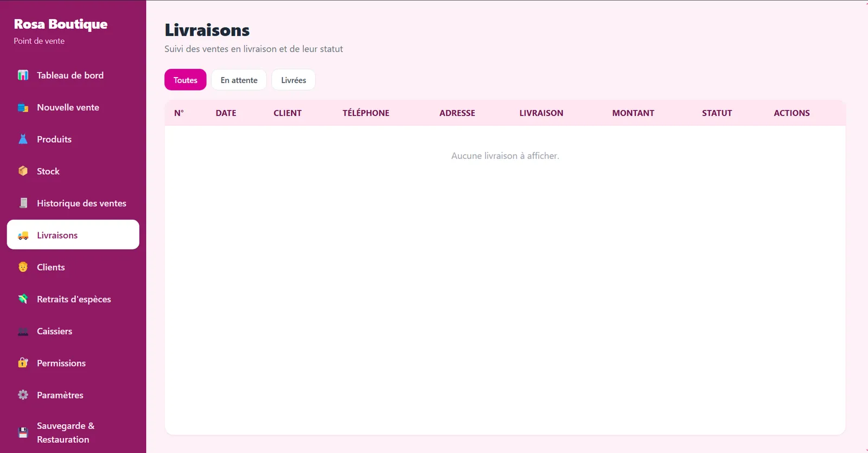The width and height of the screenshot is (868, 453).
Task: Open Tableau de bord page
Action: click(73, 75)
